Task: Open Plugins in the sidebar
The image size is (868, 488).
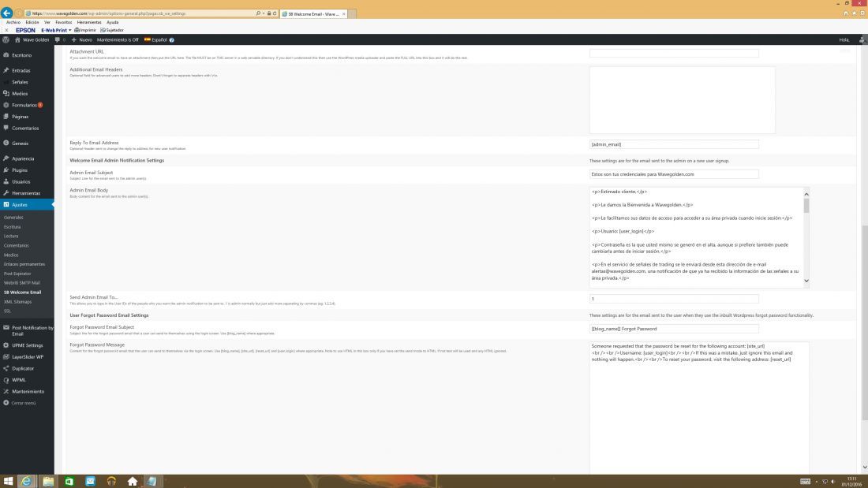Action: pos(20,170)
